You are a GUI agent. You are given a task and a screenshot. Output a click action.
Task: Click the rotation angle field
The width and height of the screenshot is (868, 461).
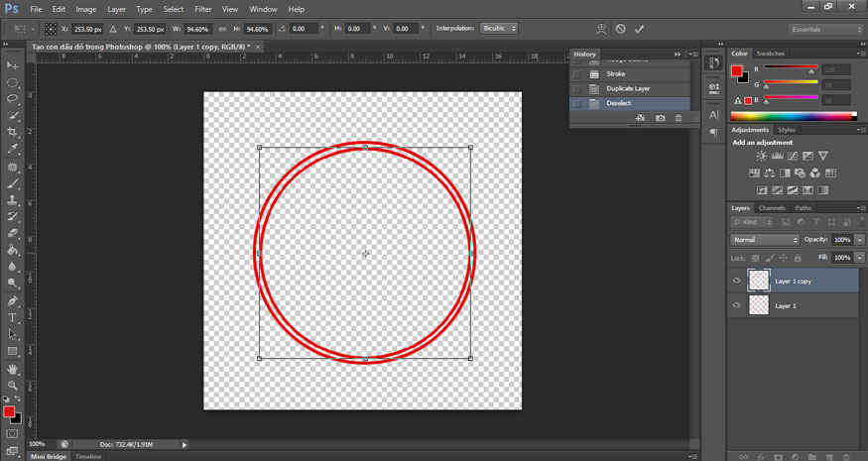point(304,29)
